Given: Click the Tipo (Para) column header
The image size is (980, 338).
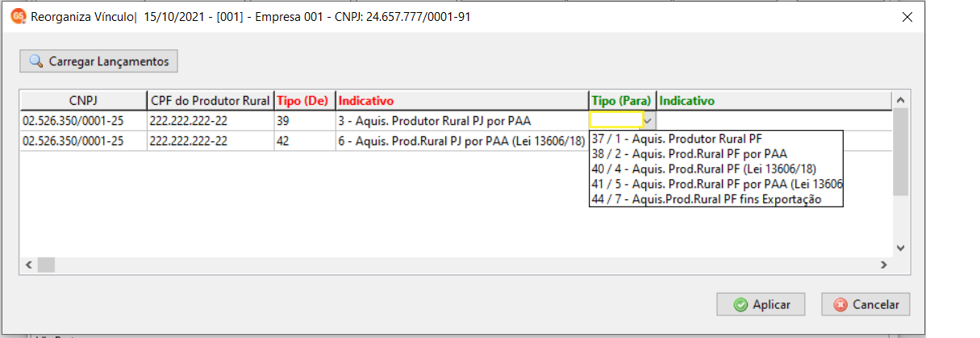Looking at the screenshot, I should [x=623, y=101].
